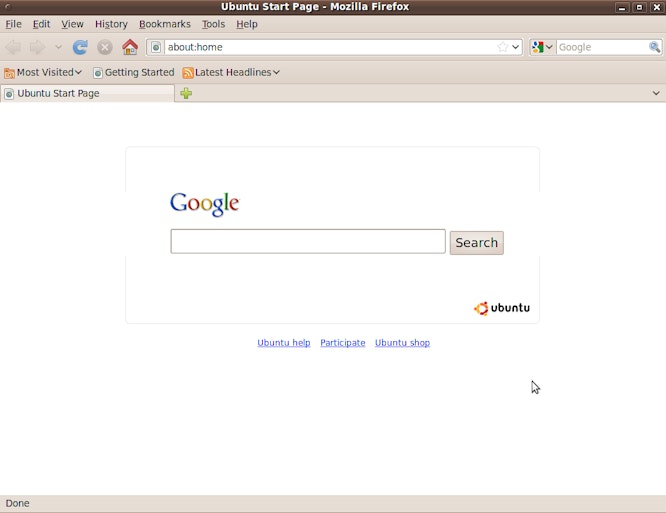Click the Done status bar text
The height and width of the screenshot is (513, 666).
[x=17, y=504]
